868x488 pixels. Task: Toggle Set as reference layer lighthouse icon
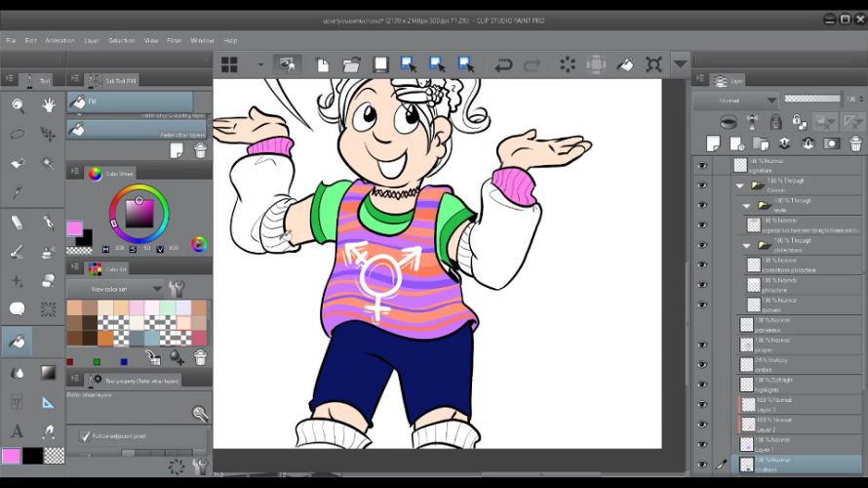point(752,121)
